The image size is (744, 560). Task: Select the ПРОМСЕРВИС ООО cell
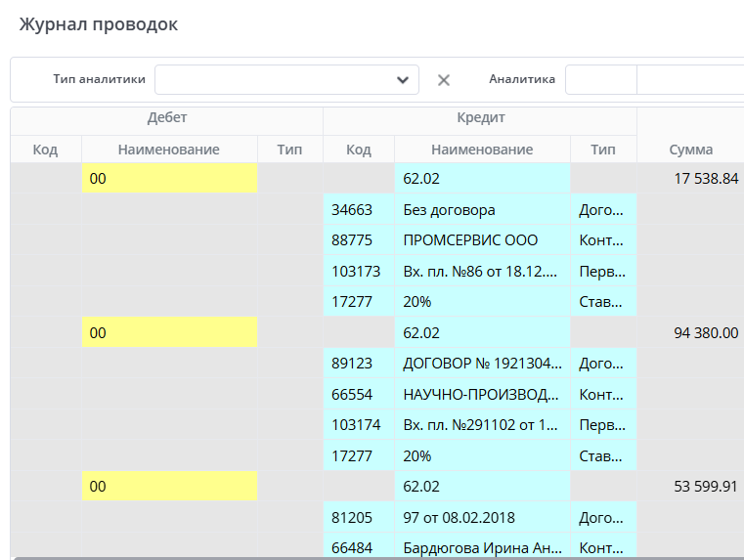point(481,240)
